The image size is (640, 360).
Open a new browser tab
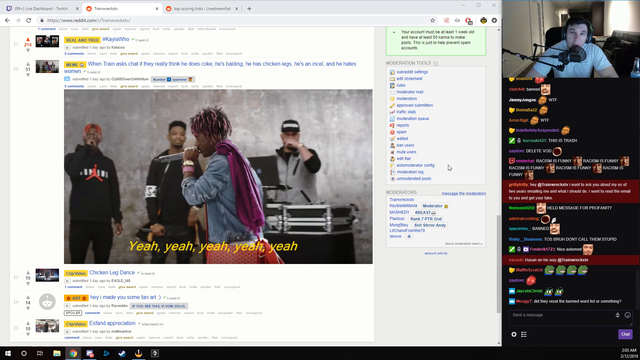[x=249, y=9]
